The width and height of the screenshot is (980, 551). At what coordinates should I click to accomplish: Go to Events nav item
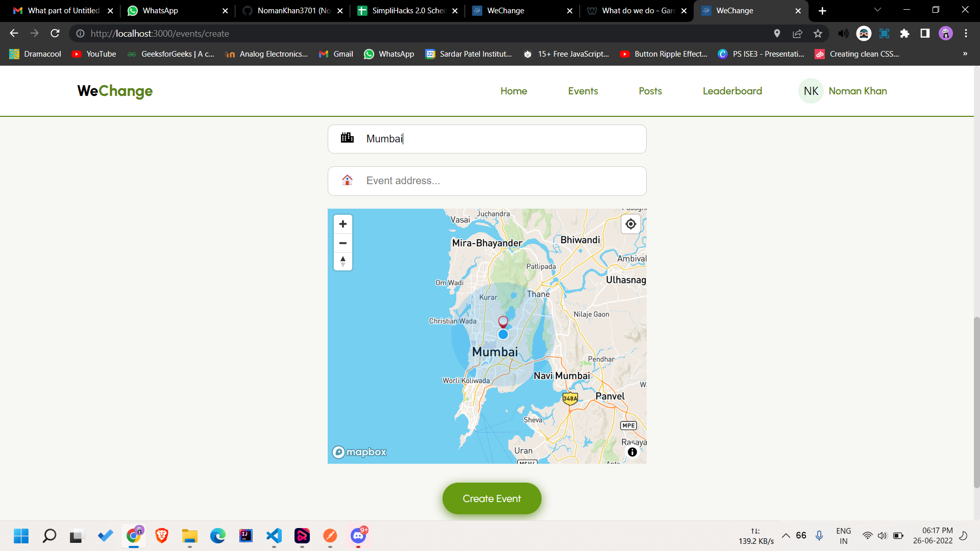(583, 91)
